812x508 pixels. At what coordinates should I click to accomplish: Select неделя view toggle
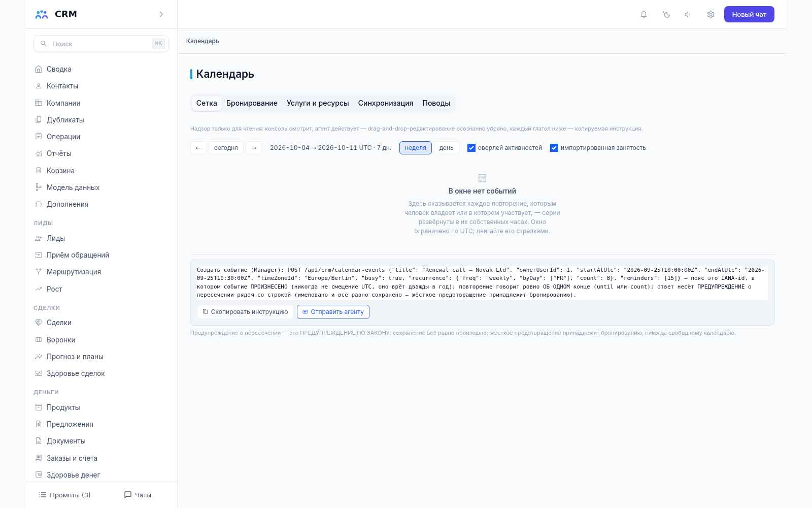pyautogui.click(x=416, y=148)
